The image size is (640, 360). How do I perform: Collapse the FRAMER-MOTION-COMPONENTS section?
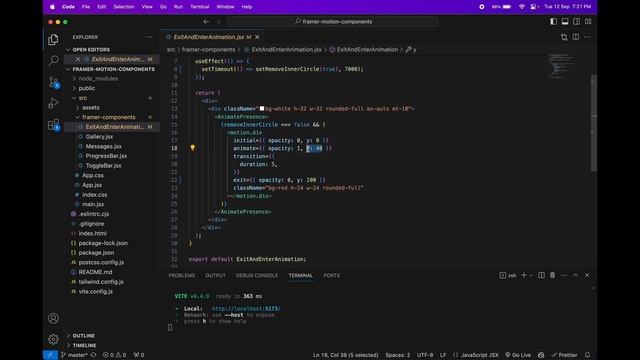(113, 69)
